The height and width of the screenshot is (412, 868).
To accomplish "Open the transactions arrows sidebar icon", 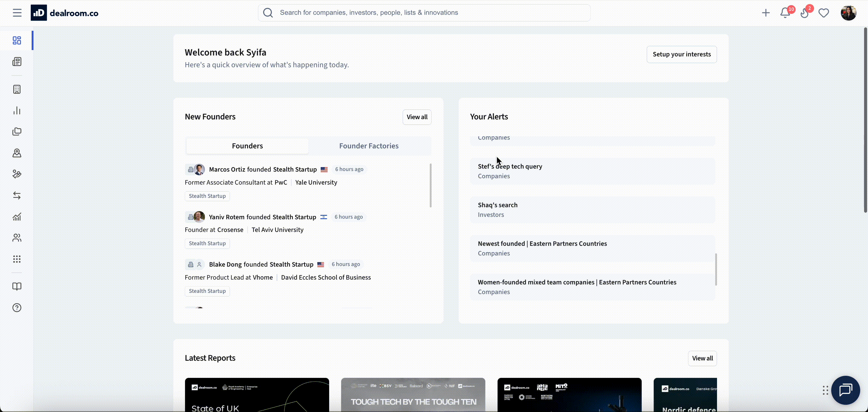I will (x=17, y=195).
